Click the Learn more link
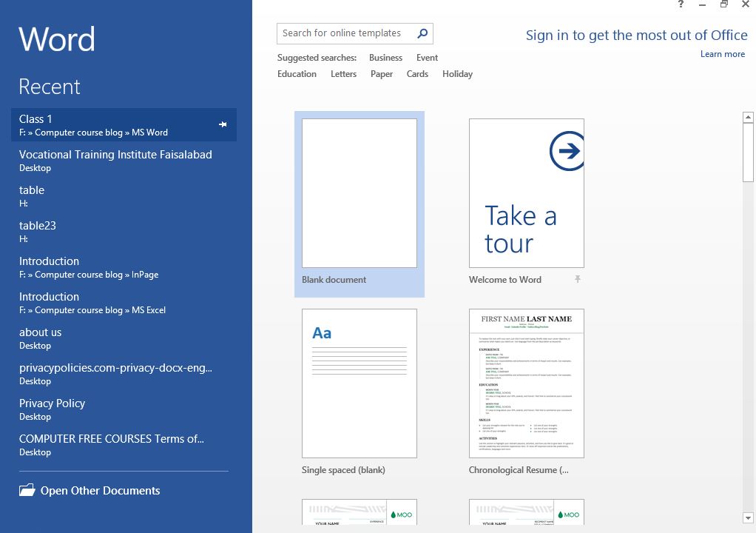Image resolution: width=756 pixels, height=533 pixels. coord(722,53)
